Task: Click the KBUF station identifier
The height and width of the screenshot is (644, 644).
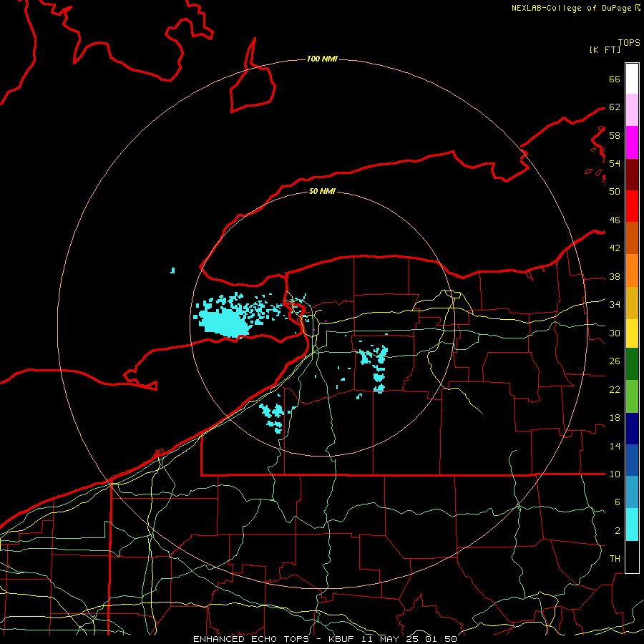Action: (x=343, y=639)
